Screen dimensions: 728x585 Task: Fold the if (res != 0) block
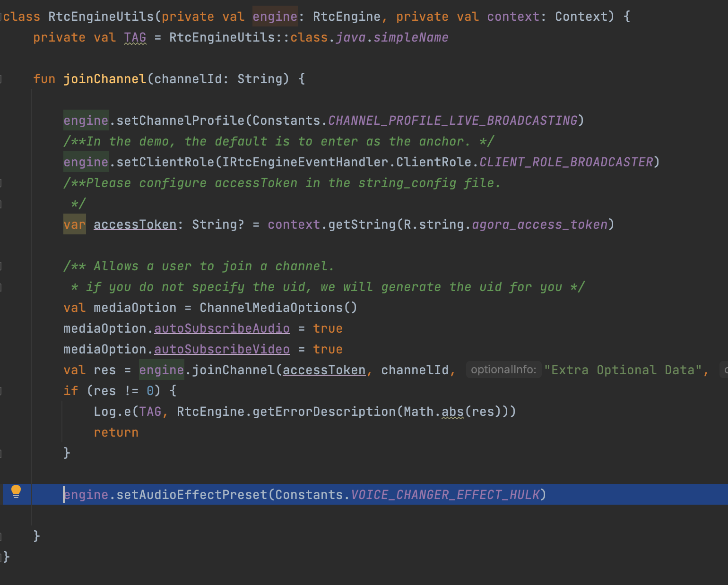point(1,391)
